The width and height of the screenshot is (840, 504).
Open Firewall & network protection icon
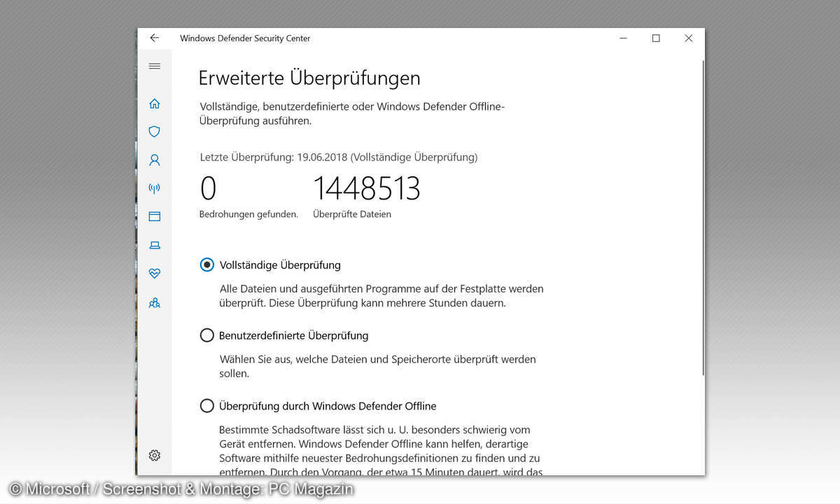tap(155, 188)
